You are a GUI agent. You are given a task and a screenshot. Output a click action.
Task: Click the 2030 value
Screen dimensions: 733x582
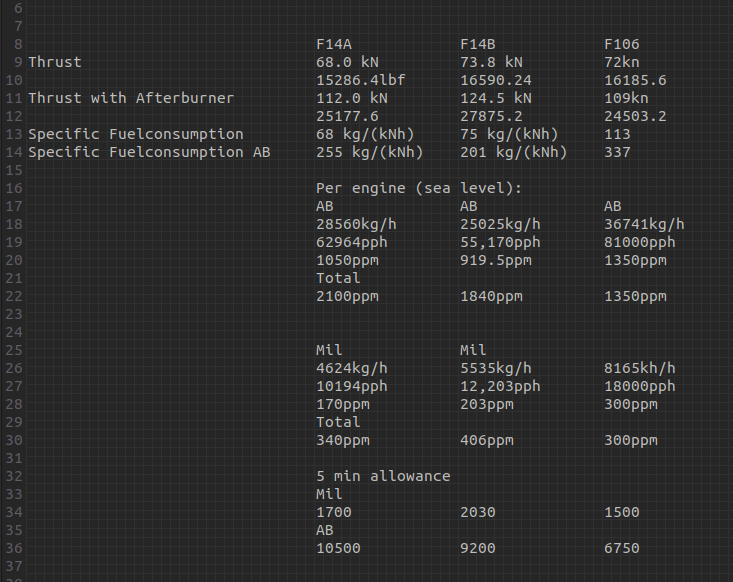coord(478,512)
